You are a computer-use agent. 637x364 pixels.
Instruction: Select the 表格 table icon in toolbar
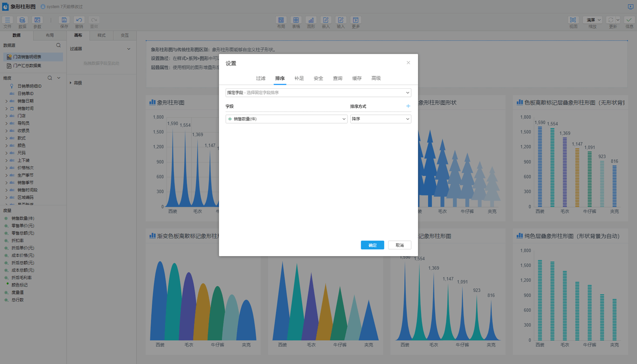(296, 20)
